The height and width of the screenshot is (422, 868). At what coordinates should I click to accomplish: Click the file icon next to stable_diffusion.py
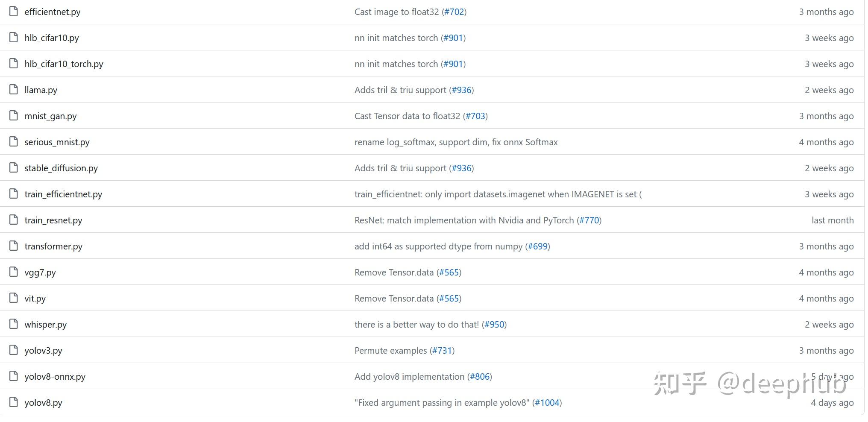[14, 168]
